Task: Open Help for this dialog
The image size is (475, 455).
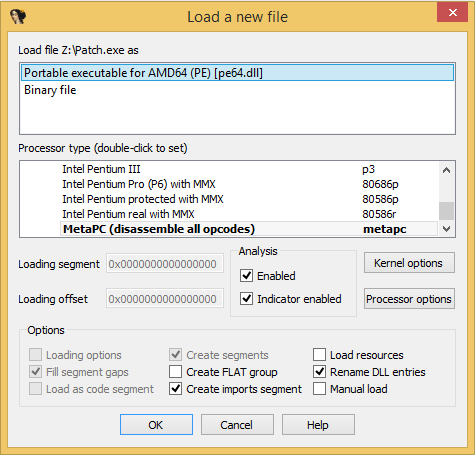Action: (x=318, y=425)
